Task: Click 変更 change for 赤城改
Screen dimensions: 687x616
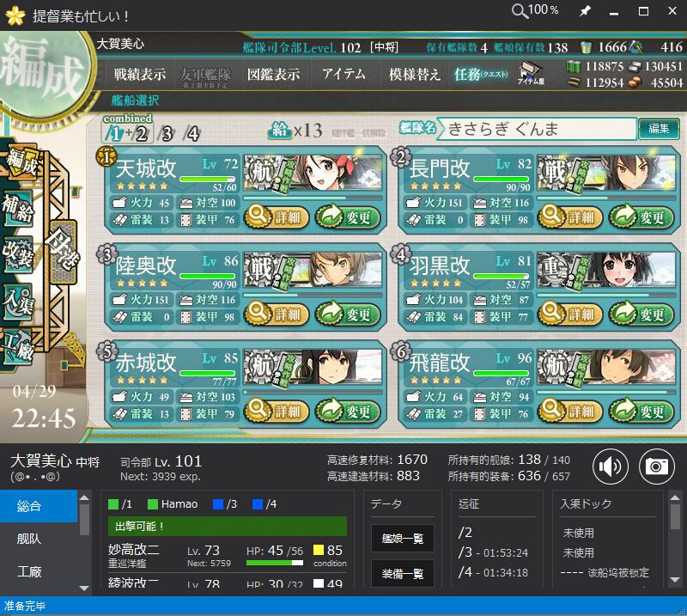Action: tap(348, 412)
